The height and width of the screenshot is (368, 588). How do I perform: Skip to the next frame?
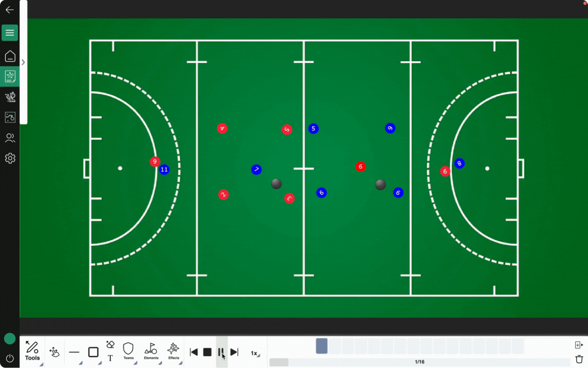click(x=234, y=352)
